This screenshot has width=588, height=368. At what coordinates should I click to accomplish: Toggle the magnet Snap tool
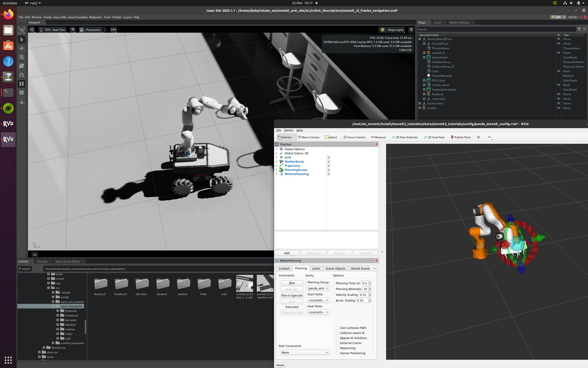22,75
